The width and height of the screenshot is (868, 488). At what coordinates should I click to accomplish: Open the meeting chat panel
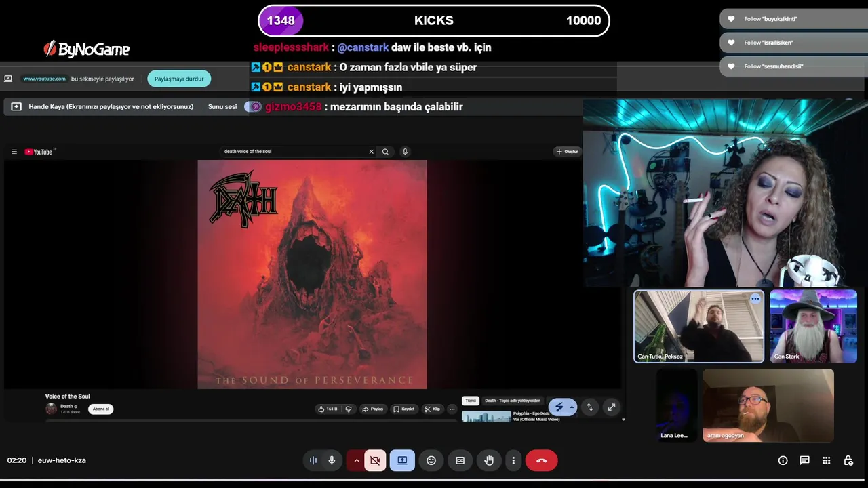tap(804, 460)
